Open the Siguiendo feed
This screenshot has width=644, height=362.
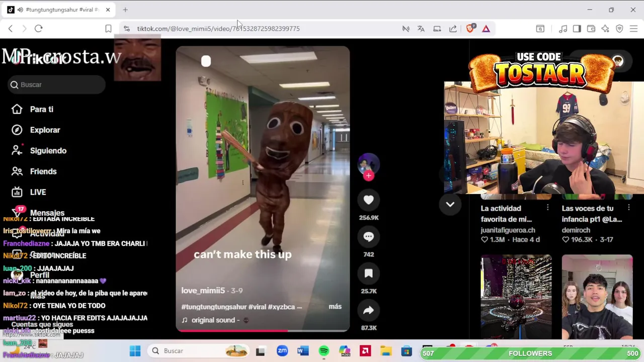pyautogui.click(x=48, y=150)
